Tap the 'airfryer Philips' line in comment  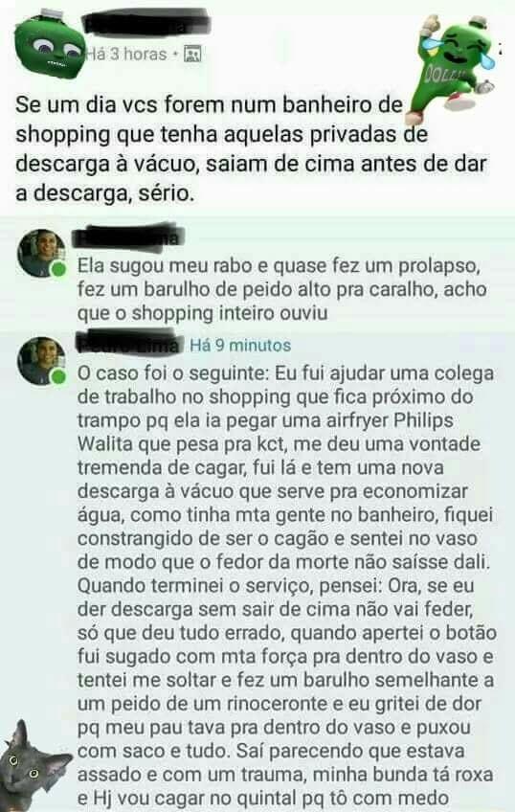tap(265, 420)
